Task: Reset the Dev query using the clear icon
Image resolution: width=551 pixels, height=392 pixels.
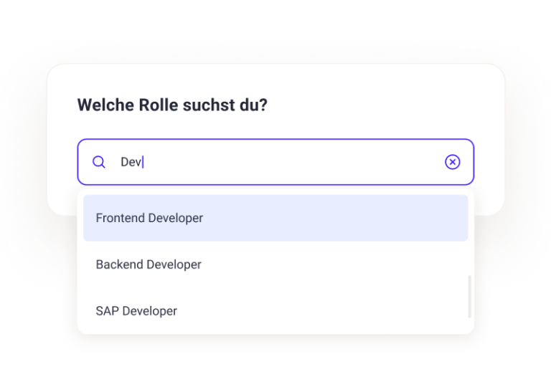Action: (x=452, y=162)
